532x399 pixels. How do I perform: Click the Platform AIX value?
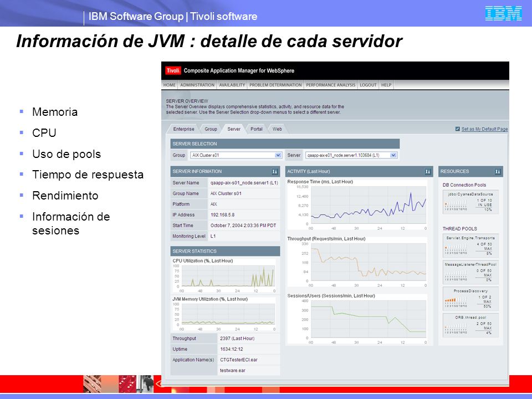coord(213,204)
